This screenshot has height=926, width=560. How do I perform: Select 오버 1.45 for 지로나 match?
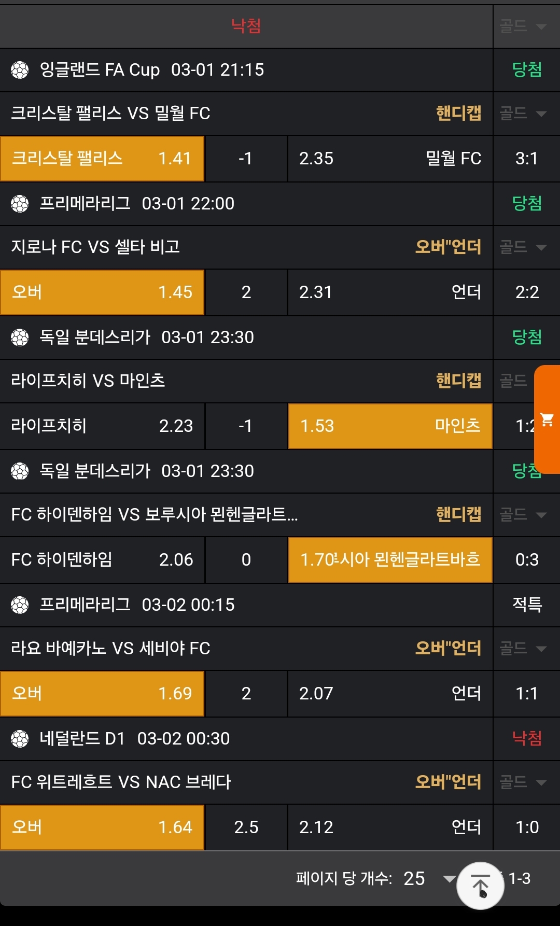pos(102,292)
